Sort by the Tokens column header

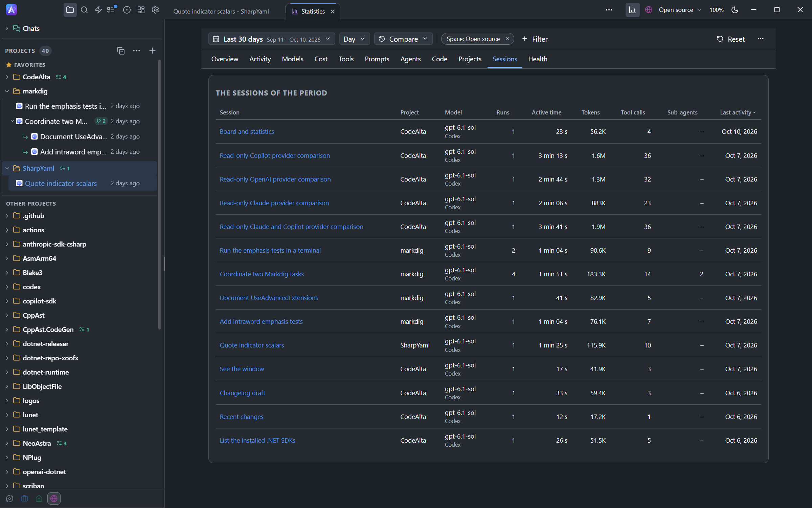point(590,112)
